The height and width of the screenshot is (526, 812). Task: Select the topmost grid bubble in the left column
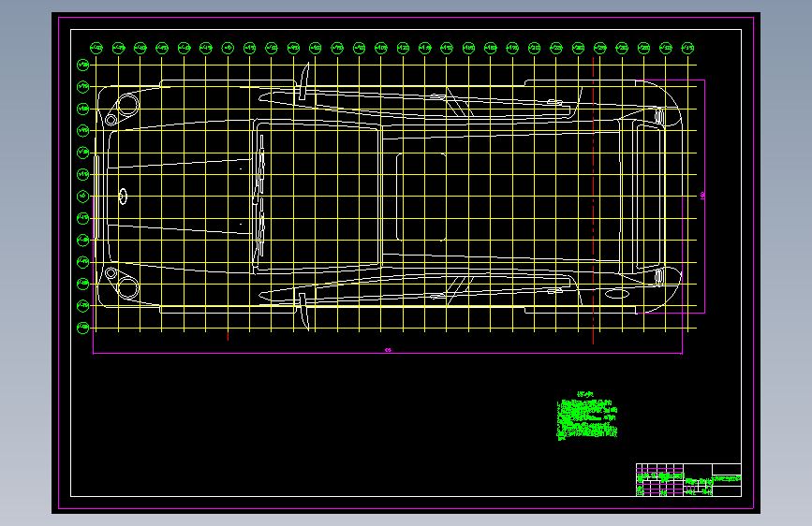[82, 65]
